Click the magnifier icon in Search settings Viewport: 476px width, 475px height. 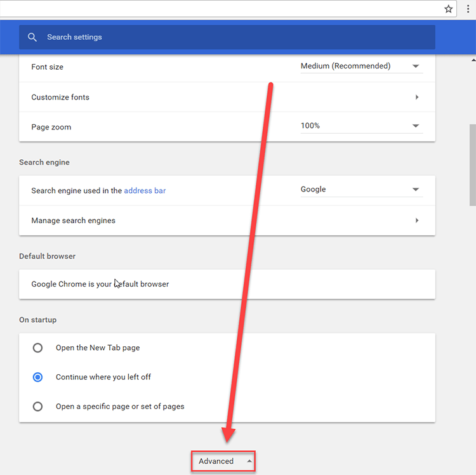coord(32,37)
